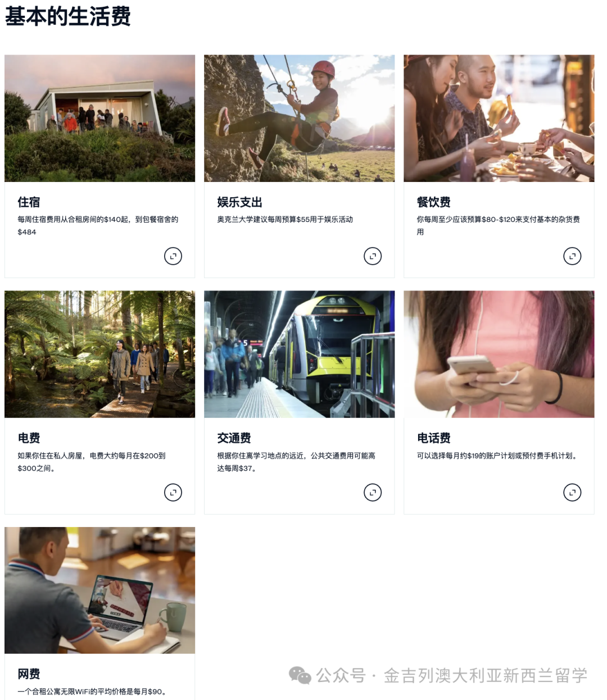Open the phone in hands photo
Viewport: 607px width, 700px height.
(499, 354)
